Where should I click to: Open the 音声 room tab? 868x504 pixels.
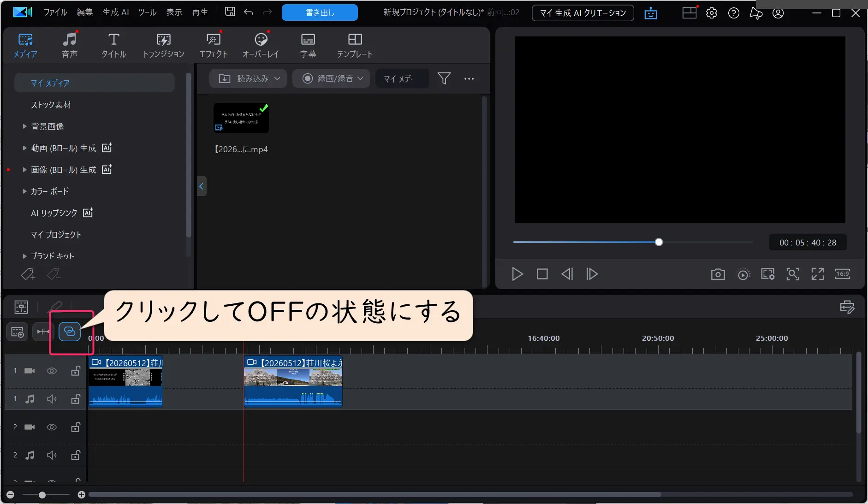click(x=70, y=46)
